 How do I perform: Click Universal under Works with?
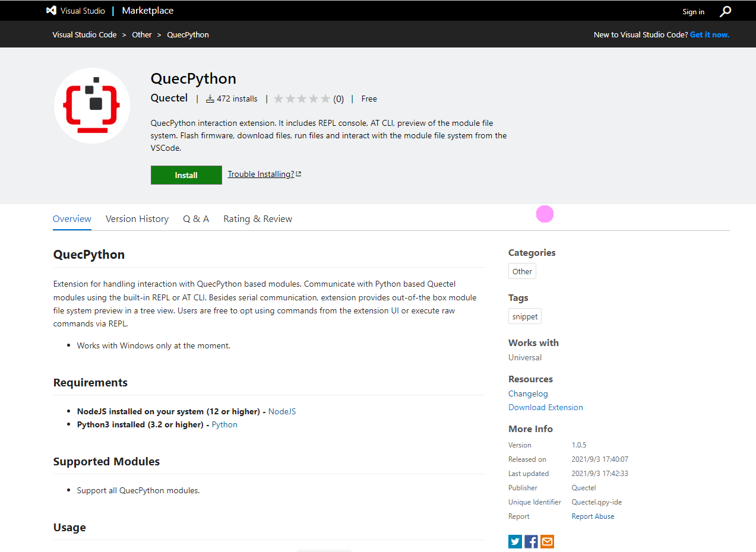tap(525, 357)
